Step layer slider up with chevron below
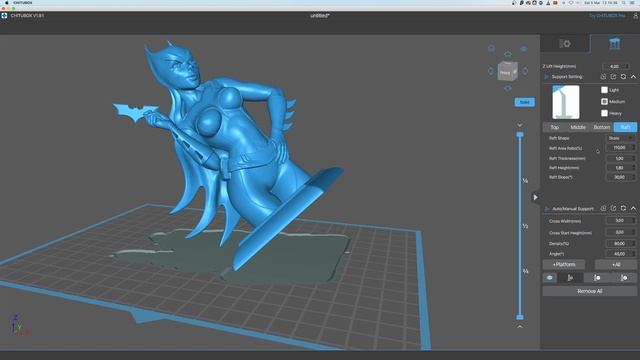This screenshot has height=360, width=640. coord(520,327)
